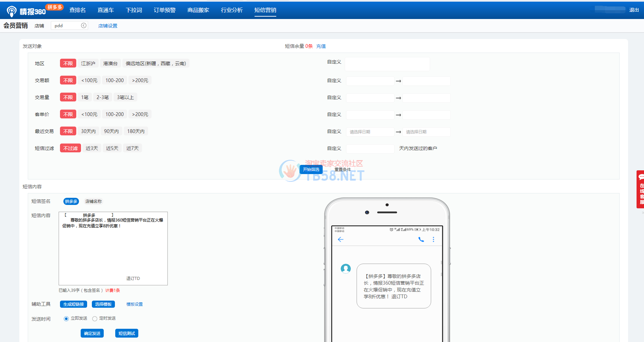Click the contact avatar in phone preview
This screenshot has height=342, width=644.
coord(346,269)
